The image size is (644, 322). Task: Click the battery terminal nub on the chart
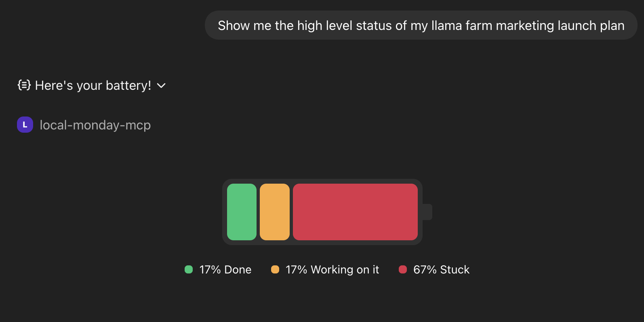click(427, 212)
